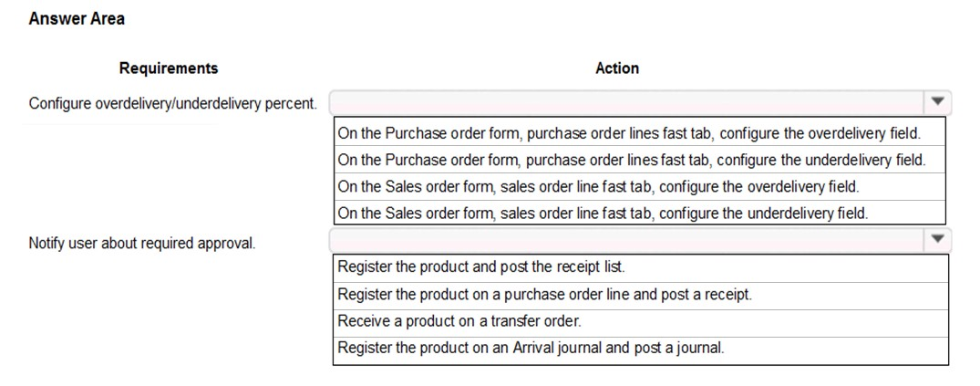
Task: Choose Register product on an Arrival journal option
Action: pos(641,349)
